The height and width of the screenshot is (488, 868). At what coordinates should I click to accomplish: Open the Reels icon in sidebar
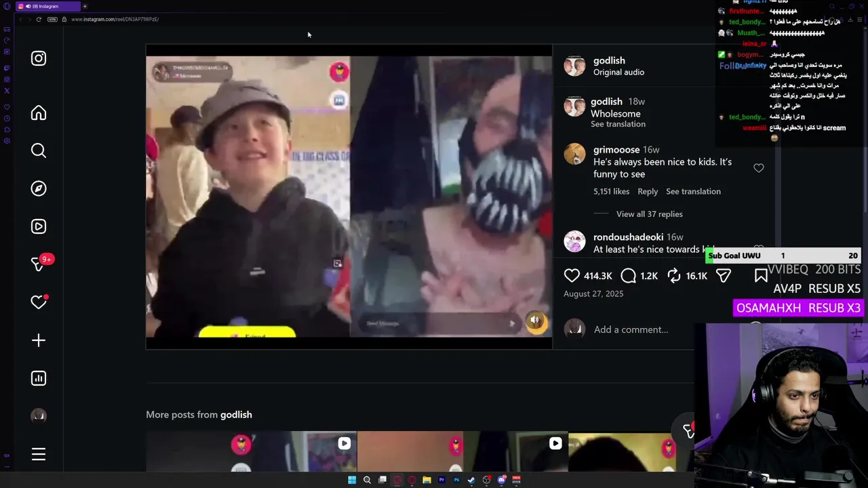[x=39, y=226]
